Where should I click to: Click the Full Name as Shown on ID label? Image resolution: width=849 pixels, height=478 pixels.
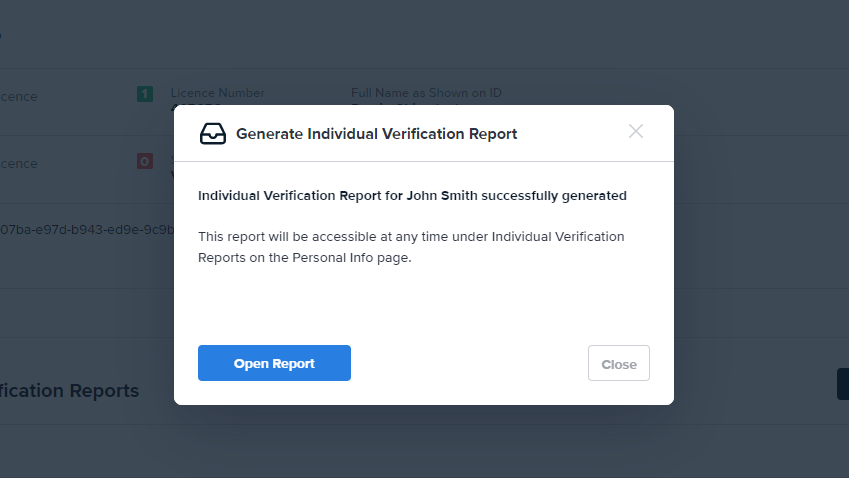pyautogui.click(x=426, y=93)
